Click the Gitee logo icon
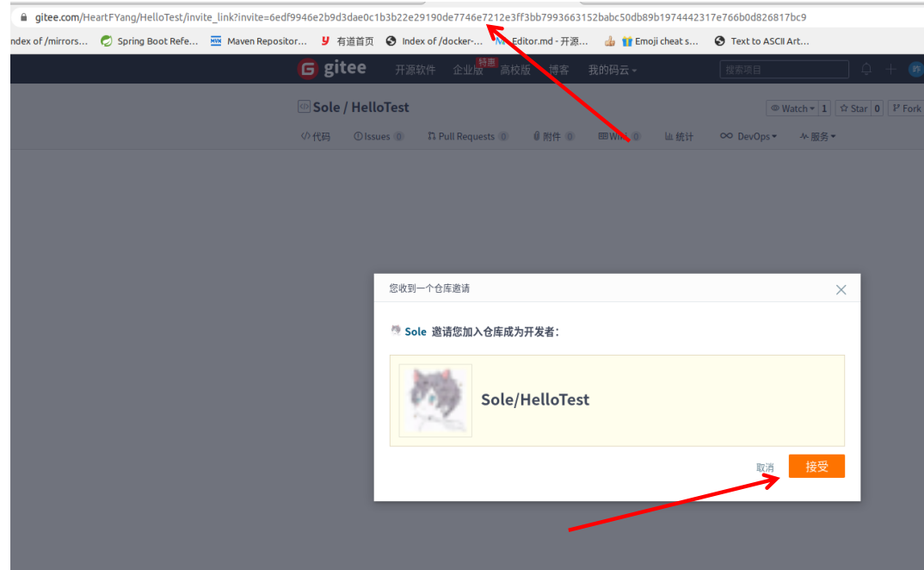 307,69
